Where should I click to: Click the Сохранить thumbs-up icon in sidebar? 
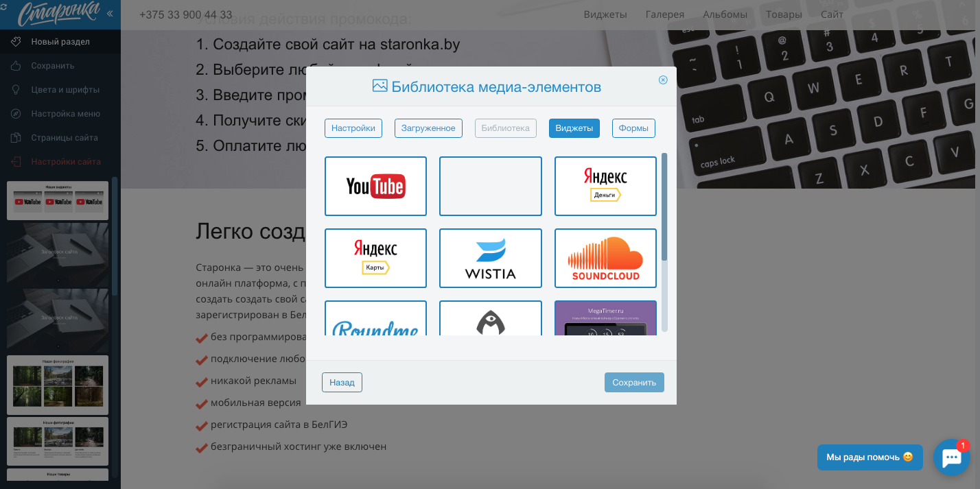tap(16, 66)
